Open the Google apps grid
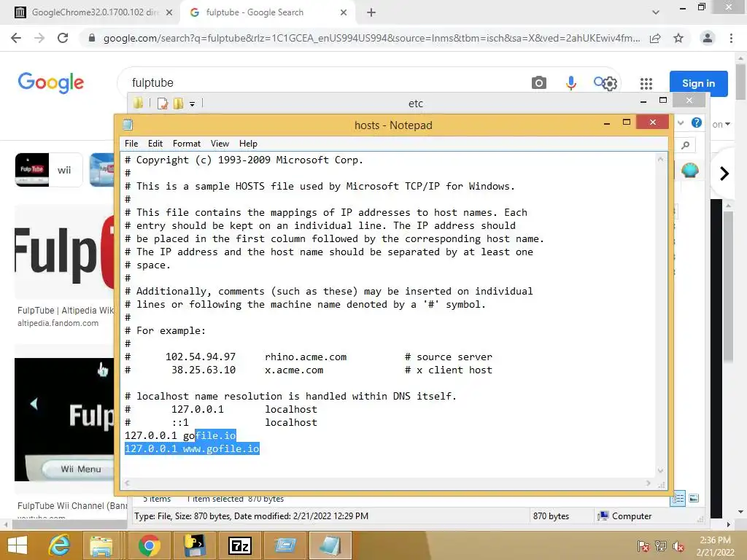 pos(646,84)
